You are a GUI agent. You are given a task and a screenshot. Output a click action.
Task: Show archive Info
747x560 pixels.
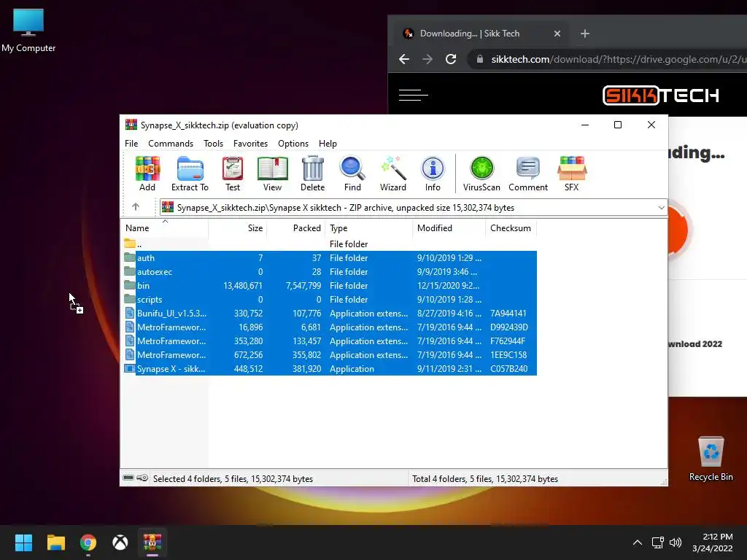[x=433, y=174]
